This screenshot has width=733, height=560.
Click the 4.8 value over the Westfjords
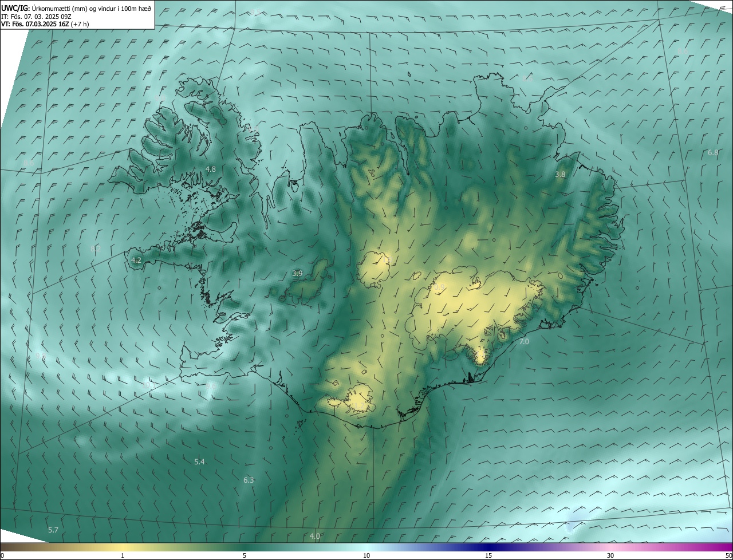click(211, 169)
